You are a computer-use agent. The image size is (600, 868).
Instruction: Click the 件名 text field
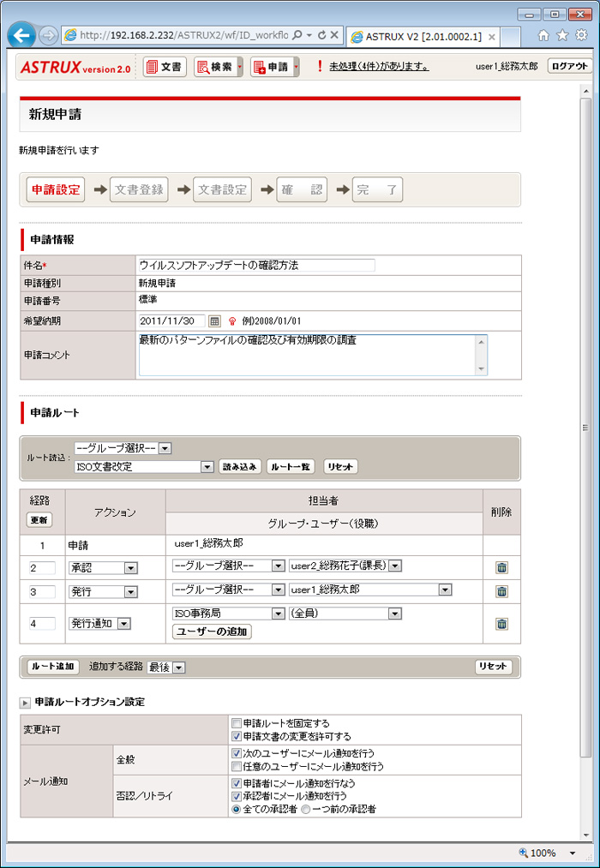tap(257, 265)
